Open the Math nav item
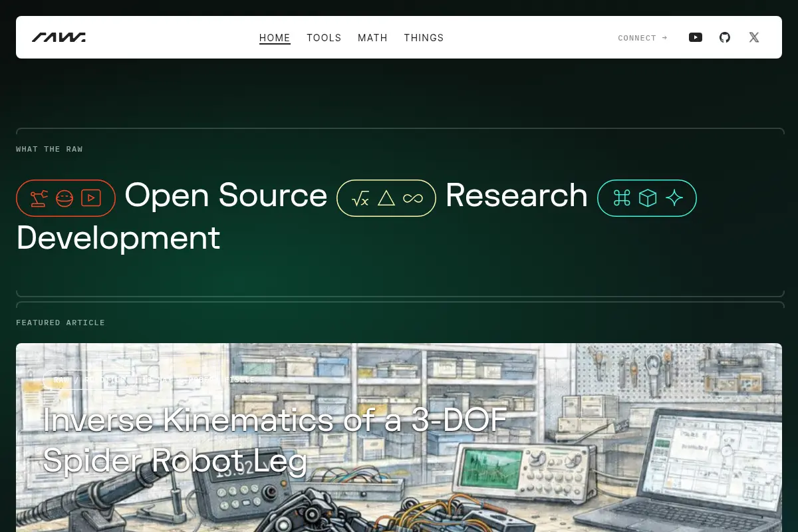 click(x=372, y=38)
